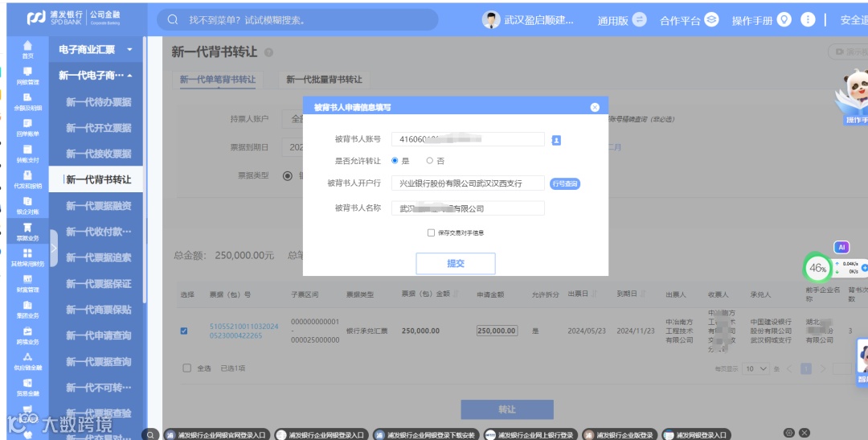Viewport: 868px width, 440px height.
Task: Click the 操作手册 location pin icon
Action: (x=784, y=19)
